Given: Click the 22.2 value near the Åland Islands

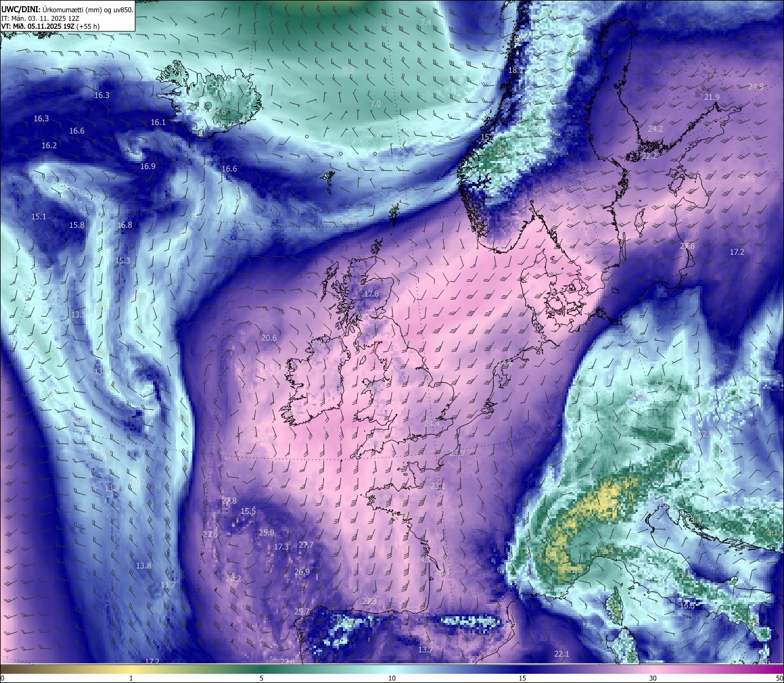Looking at the screenshot, I should point(649,156).
